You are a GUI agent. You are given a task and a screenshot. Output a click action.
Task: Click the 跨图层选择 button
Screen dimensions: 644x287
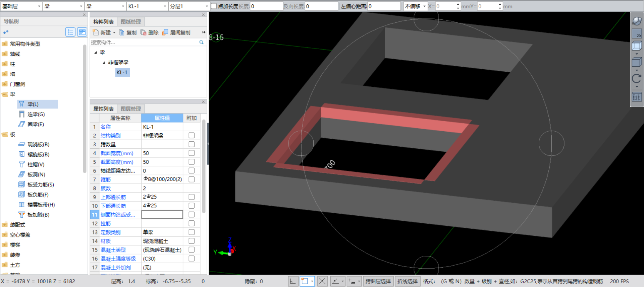pos(378,281)
